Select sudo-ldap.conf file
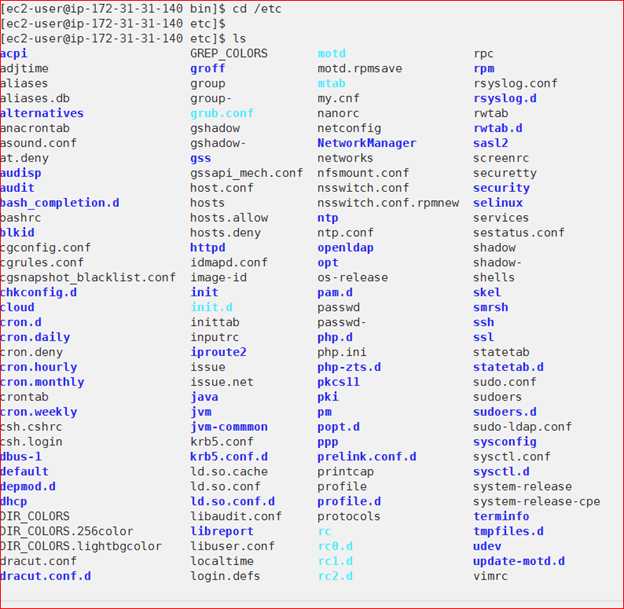624x609 pixels. coord(523,427)
